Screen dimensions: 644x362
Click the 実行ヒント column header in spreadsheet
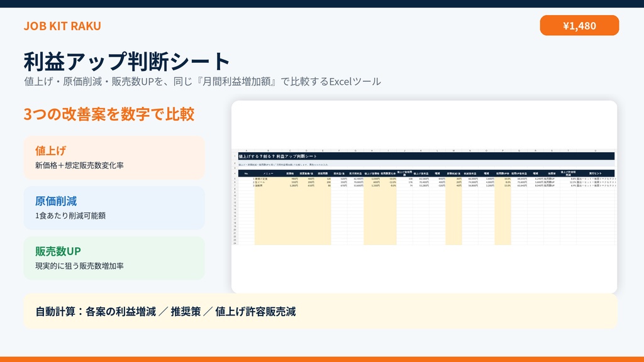tap(595, 173)
